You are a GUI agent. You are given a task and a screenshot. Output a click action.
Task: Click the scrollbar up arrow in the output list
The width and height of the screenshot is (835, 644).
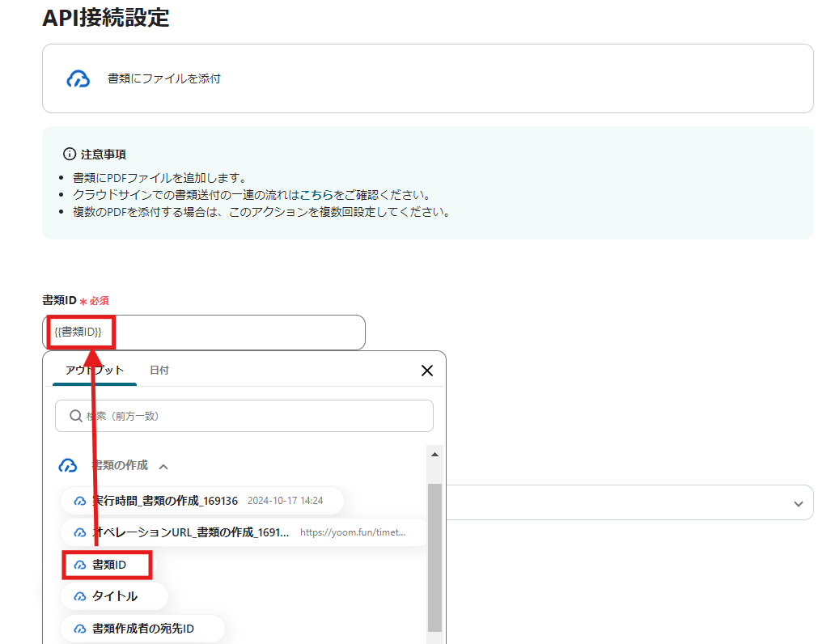click(434, 455)
